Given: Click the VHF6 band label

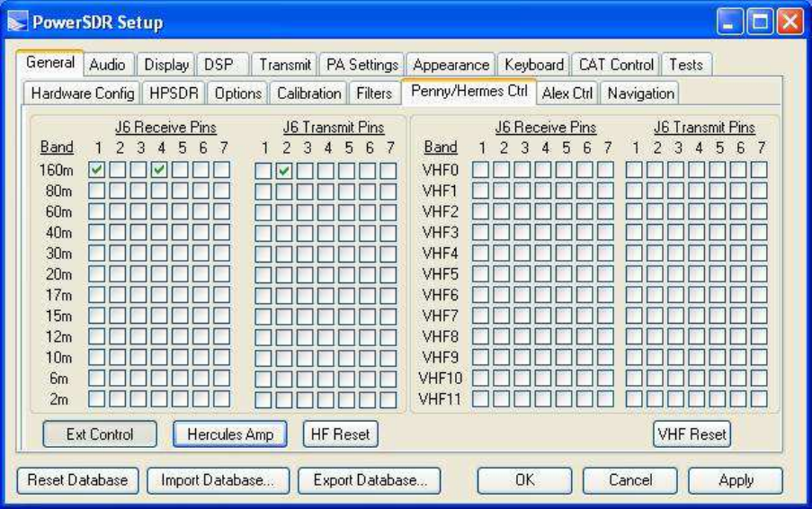Looking at the screenshot, I should coord(441,295).
